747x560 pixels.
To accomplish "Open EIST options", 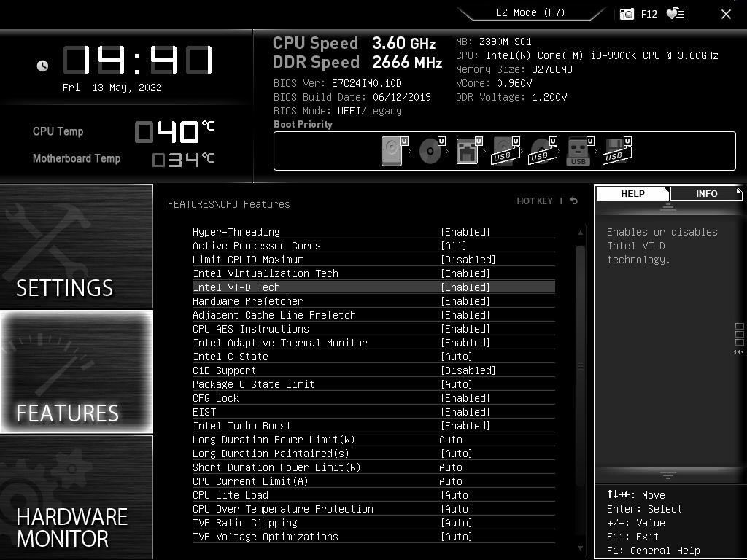I will (x=373, y=412).
